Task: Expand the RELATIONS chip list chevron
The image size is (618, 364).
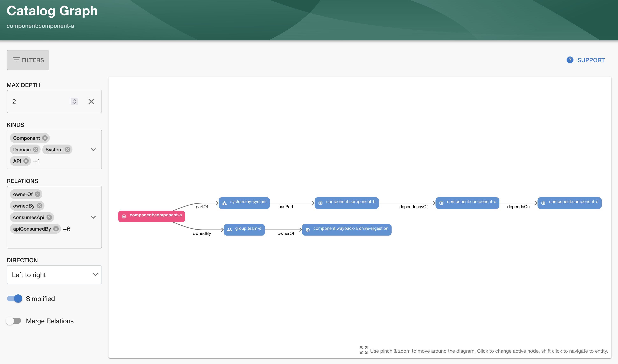Action: click(x=93, y=217)
